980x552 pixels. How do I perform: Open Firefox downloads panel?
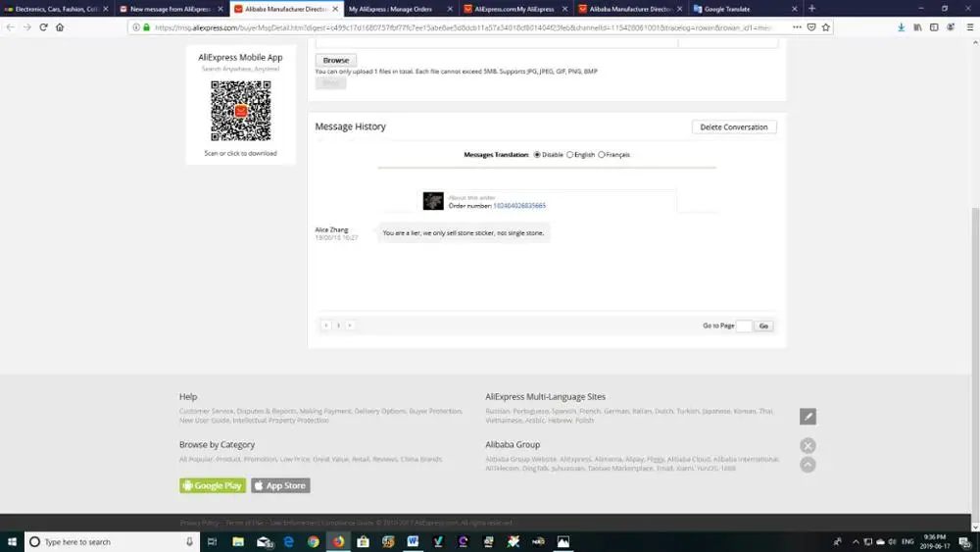[901, 26]
